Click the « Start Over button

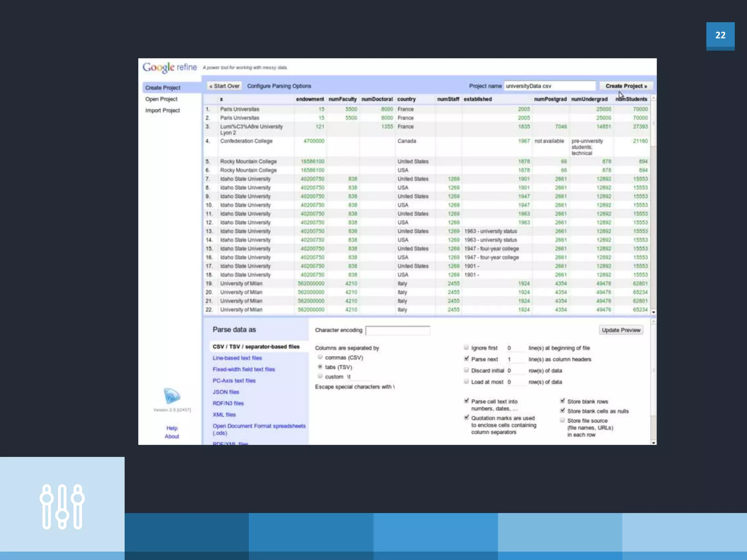pos(224,86)
